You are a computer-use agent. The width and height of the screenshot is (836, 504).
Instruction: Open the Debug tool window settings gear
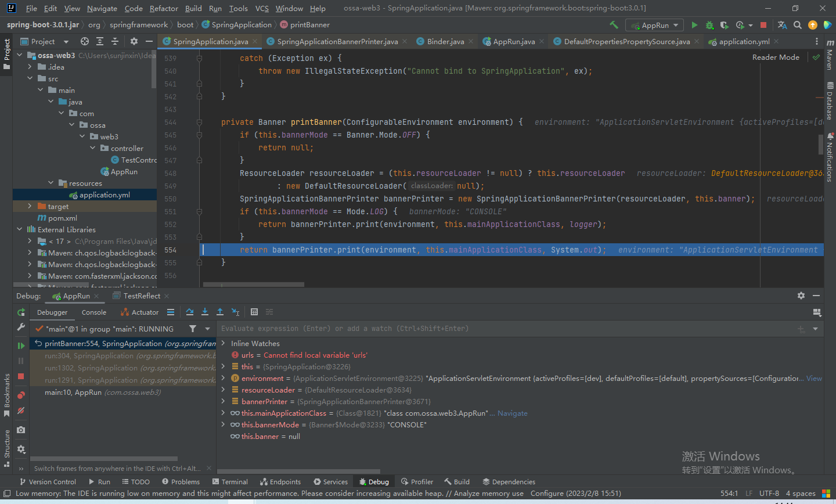801,296
